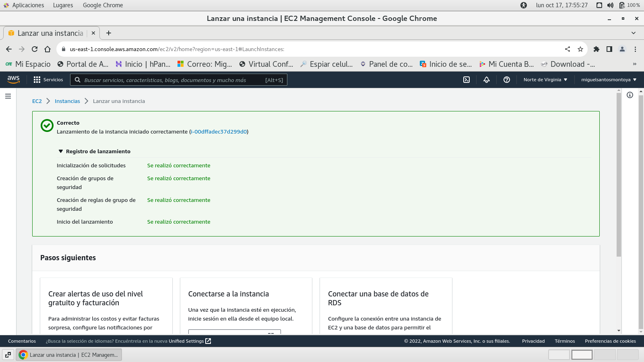Screen dimensions: 644x362
Task: Open the Lugares menu
Action: 63,5
